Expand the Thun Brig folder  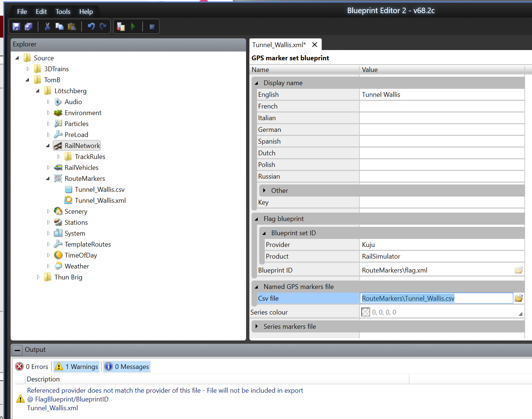(38, 277)
